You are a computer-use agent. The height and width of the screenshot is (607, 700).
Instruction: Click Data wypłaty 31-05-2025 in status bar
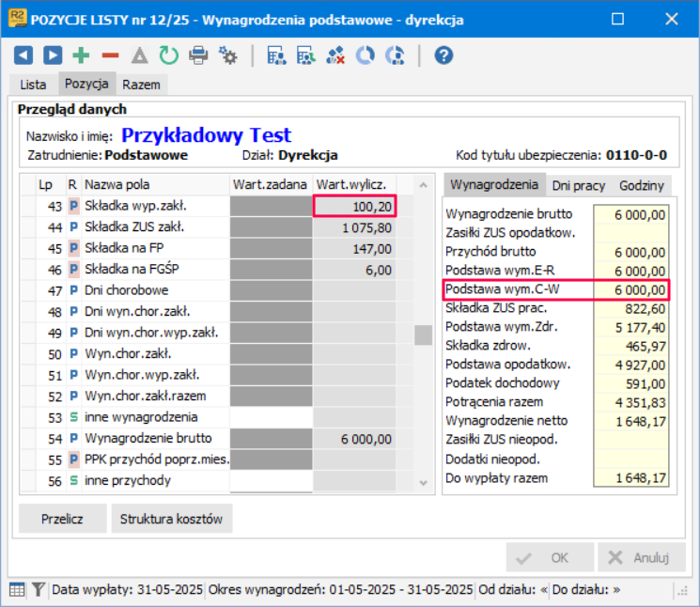[127, 589]
